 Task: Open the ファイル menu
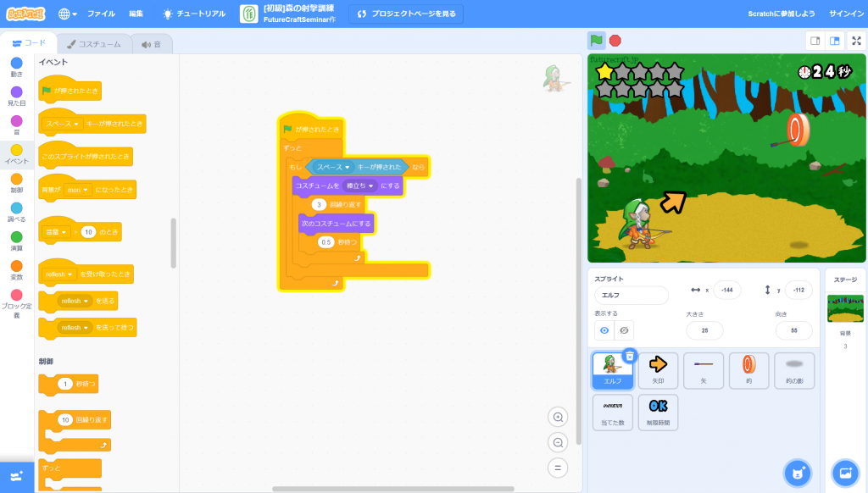[x=101, y=14]
